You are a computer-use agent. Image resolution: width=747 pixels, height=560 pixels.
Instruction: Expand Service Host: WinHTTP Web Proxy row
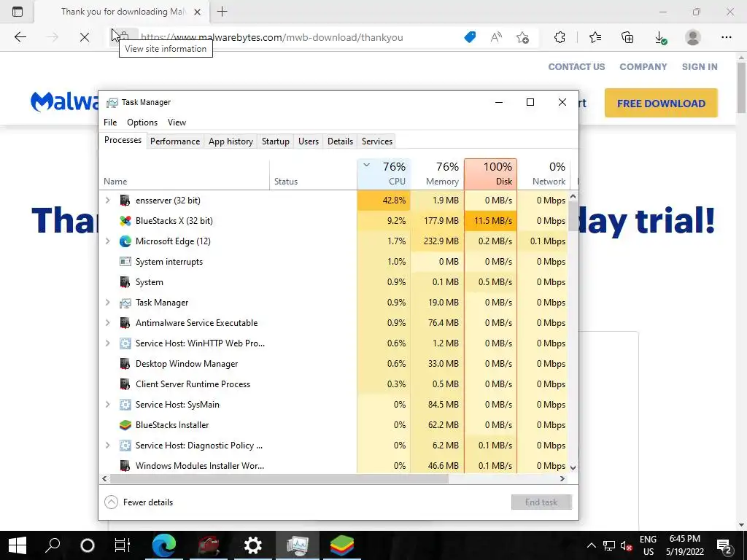108,343
